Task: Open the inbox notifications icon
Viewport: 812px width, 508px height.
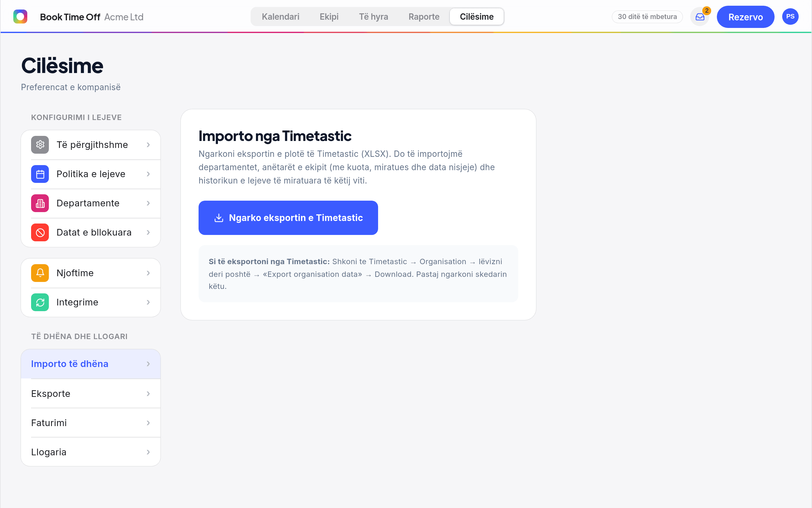Action: pos(700,17)
